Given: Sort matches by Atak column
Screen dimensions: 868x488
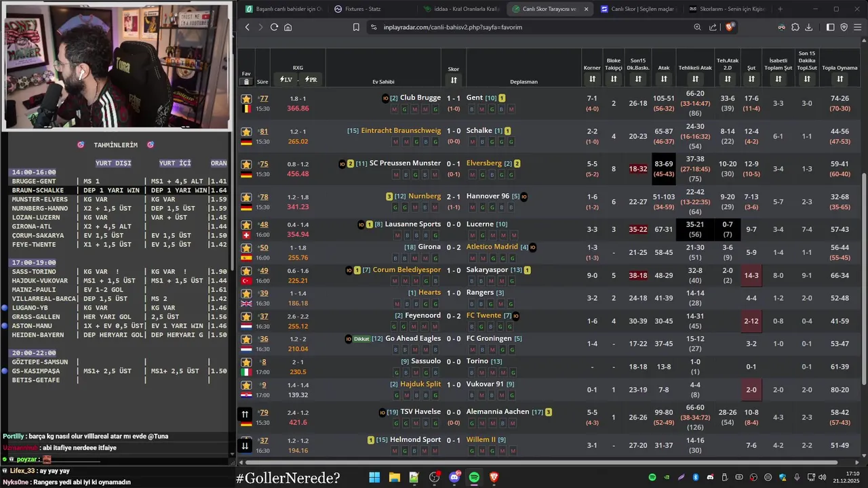Looking at the screenshot, I should coord(664,79).
